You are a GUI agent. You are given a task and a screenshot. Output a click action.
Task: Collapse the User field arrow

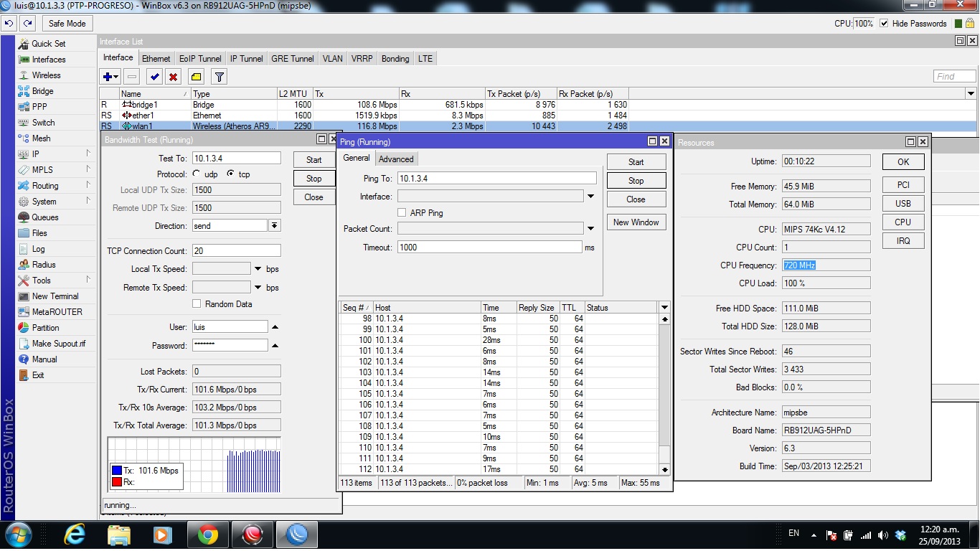click(275, 327)
